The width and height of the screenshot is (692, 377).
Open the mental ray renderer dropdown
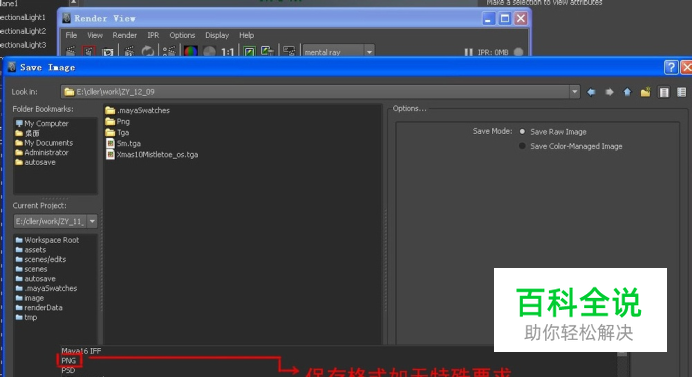(x=369, y=52)
